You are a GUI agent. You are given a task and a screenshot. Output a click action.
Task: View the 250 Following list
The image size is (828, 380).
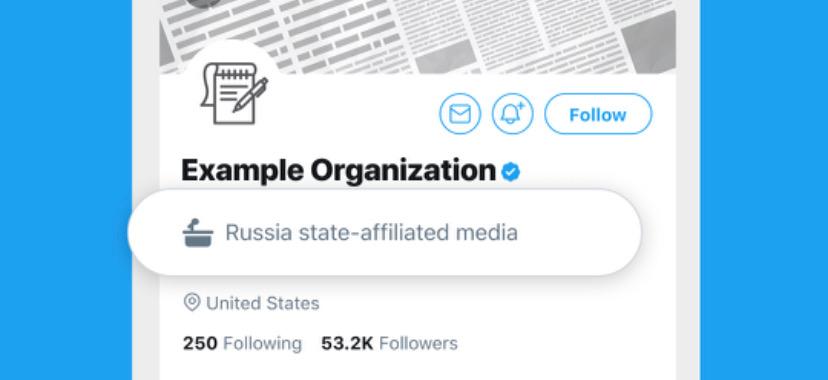click(x=242, y=344)
